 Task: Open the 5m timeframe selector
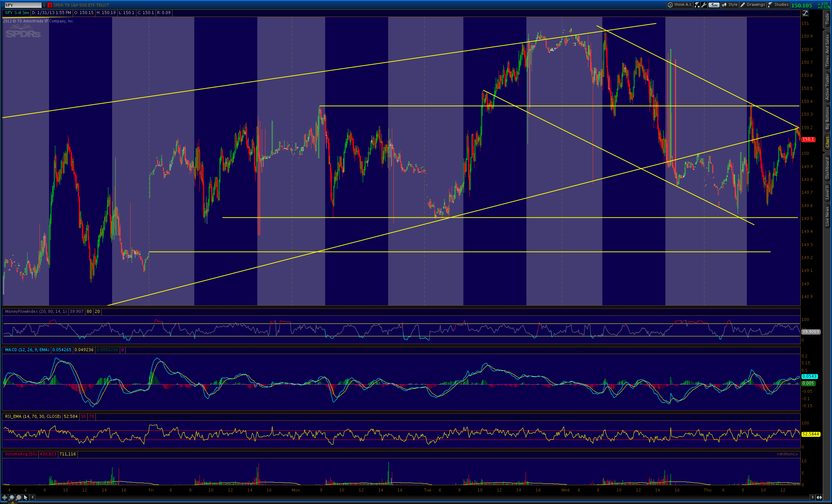pos(714,5)
